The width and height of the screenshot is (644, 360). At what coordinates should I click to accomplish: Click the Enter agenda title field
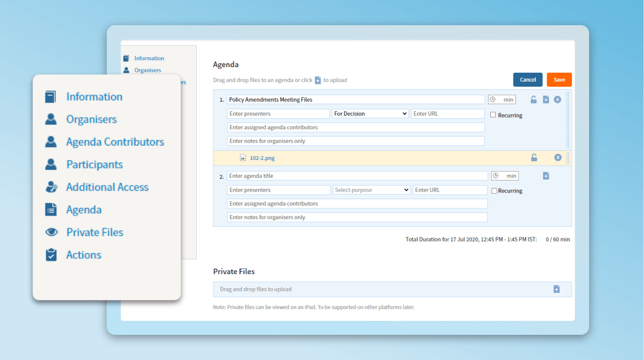(357, 176)
